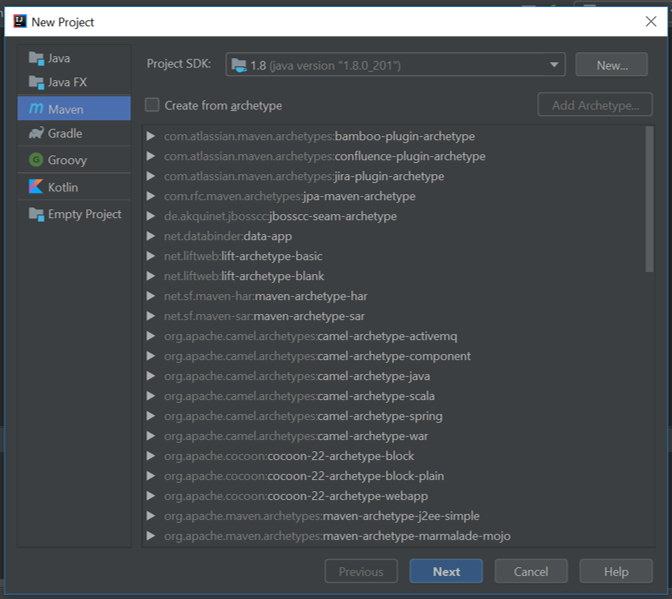Expand cocoon-22-archetype-block entry
Viewport: 672px width, 599px height.
[150, 456]
